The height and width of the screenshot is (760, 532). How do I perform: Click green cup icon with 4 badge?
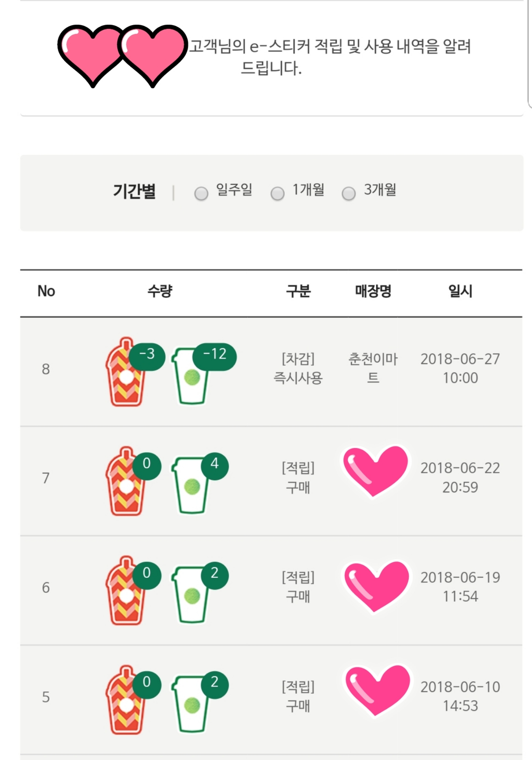pyautogui.click(x=191, y=485)
